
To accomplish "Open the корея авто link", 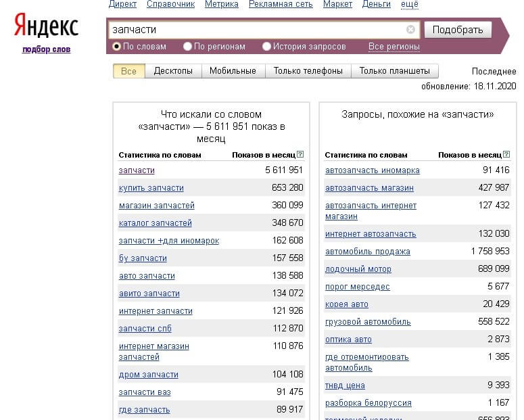I will (347, 304).
